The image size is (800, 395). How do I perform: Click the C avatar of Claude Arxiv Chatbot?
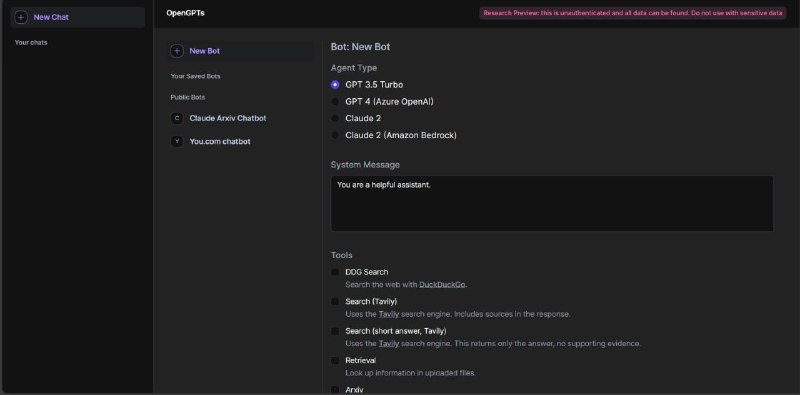[x=177, y=118]
